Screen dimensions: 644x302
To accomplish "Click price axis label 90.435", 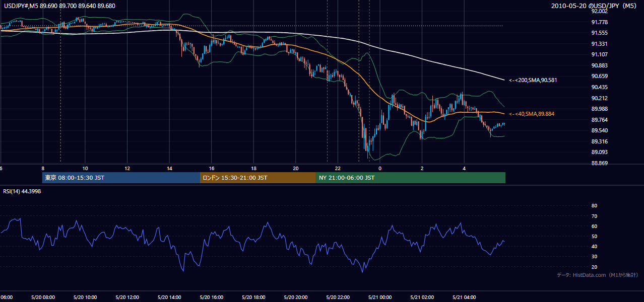I will [x=599, y=87].
